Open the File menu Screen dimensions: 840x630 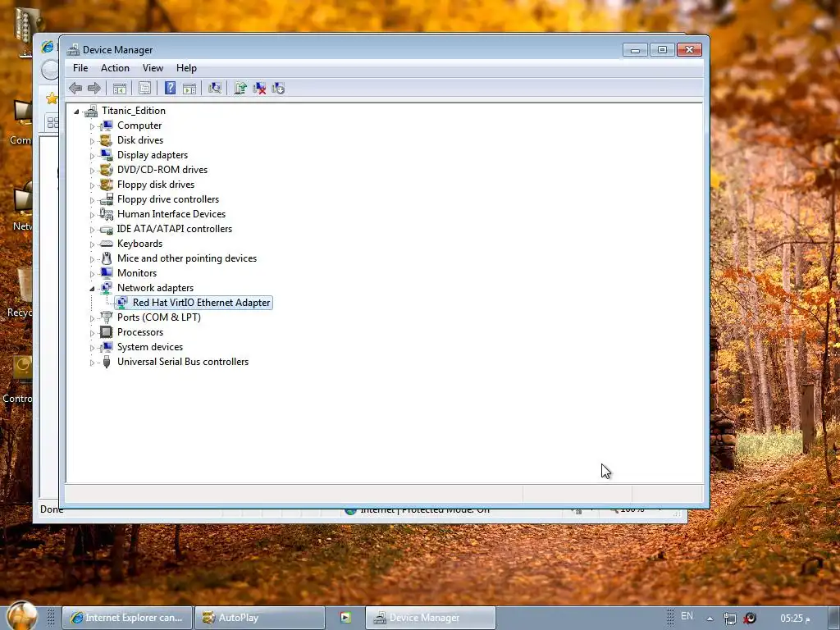click(80, 68)
